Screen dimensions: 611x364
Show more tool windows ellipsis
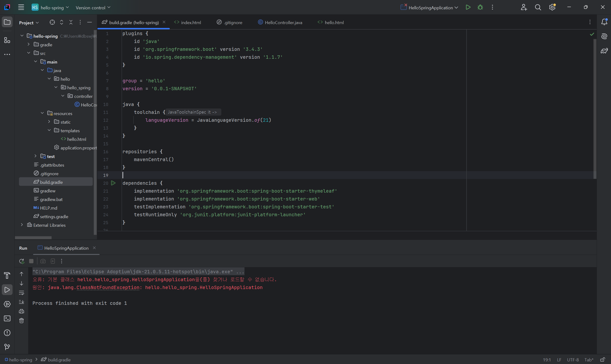(7, 54)
